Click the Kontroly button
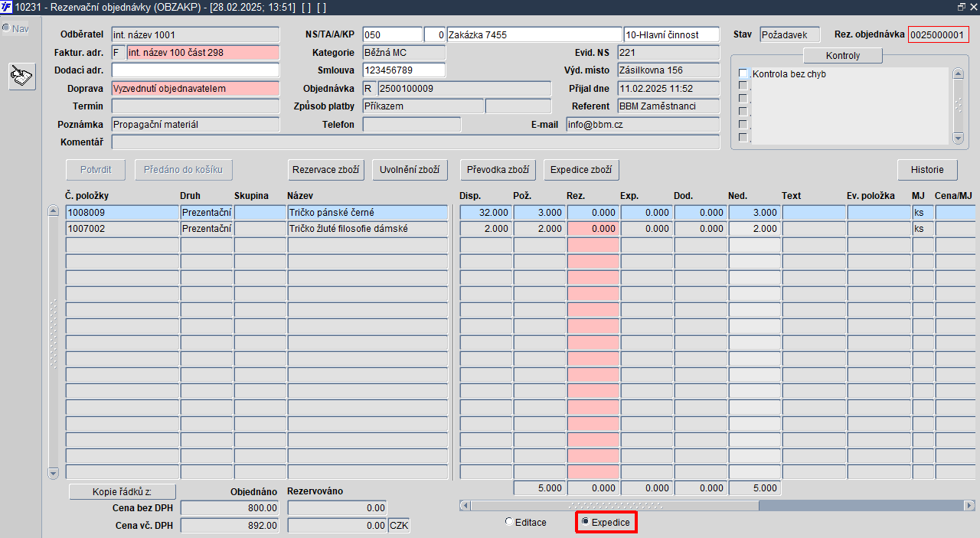 point(843,56)
